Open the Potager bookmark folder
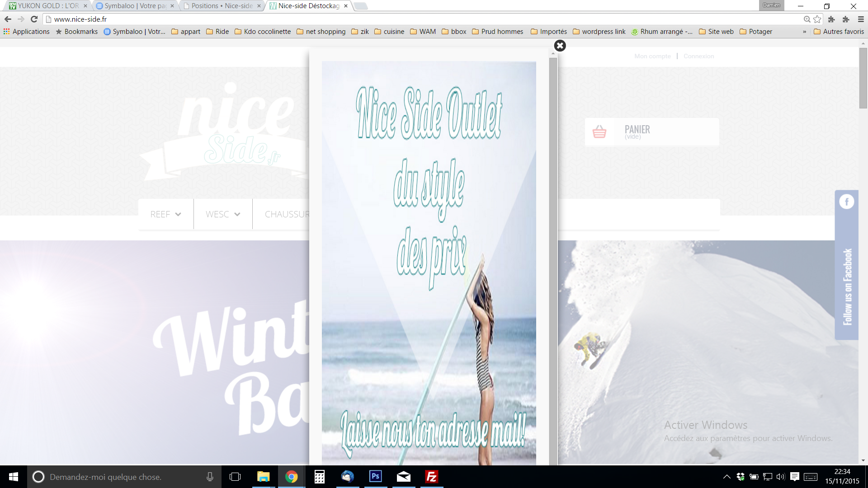Screen dimensions: 868x488 (756, 32)
